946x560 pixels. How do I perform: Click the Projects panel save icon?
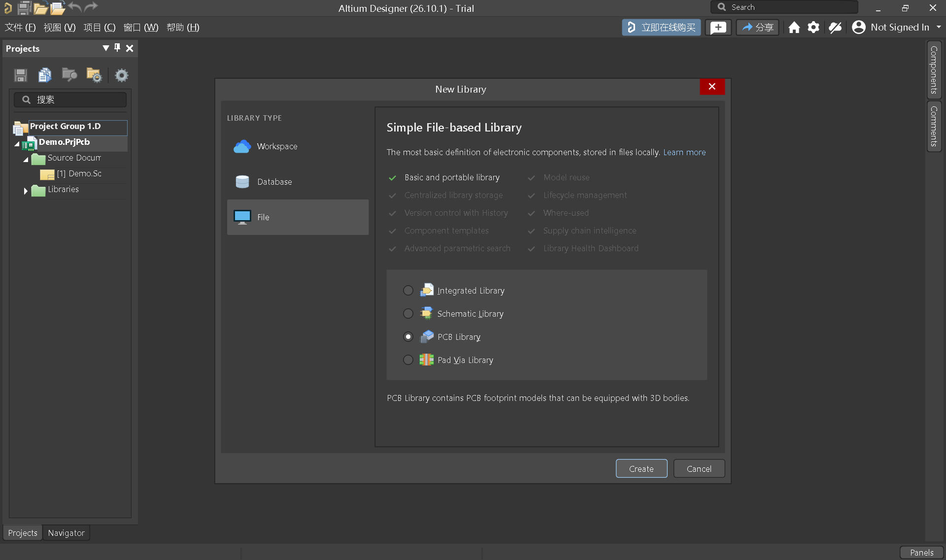tap(21, 75)
